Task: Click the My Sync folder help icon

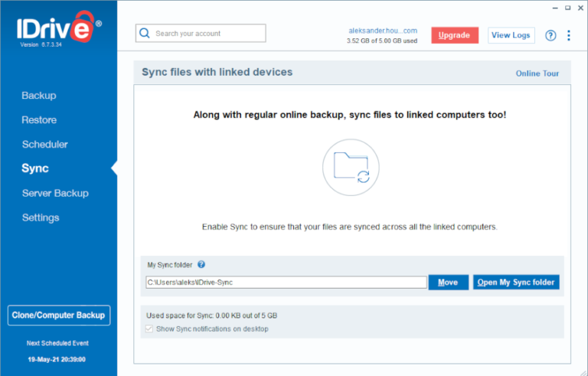Action: (x=201, y=264)
